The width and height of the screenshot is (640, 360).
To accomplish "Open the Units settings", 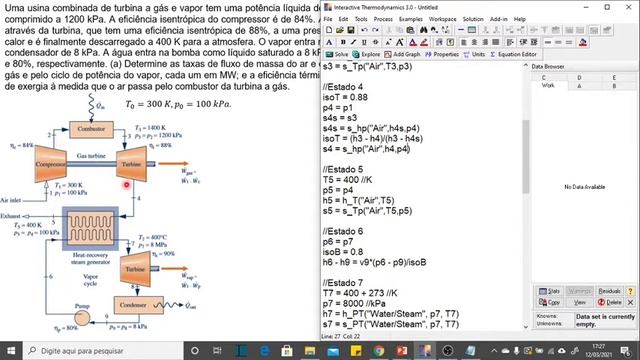I will pos(474,54).
